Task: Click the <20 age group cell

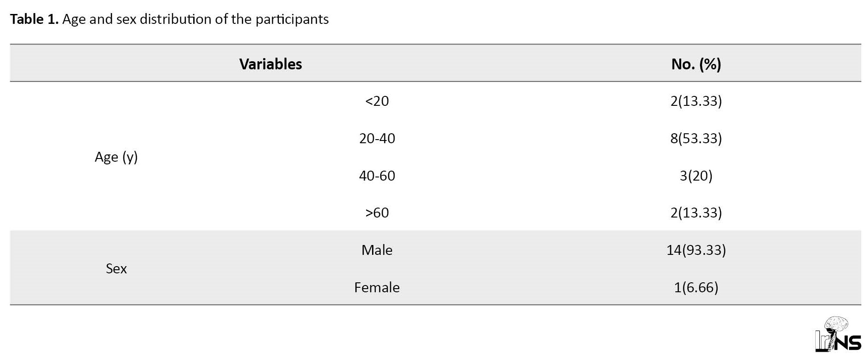Action: 377,101
